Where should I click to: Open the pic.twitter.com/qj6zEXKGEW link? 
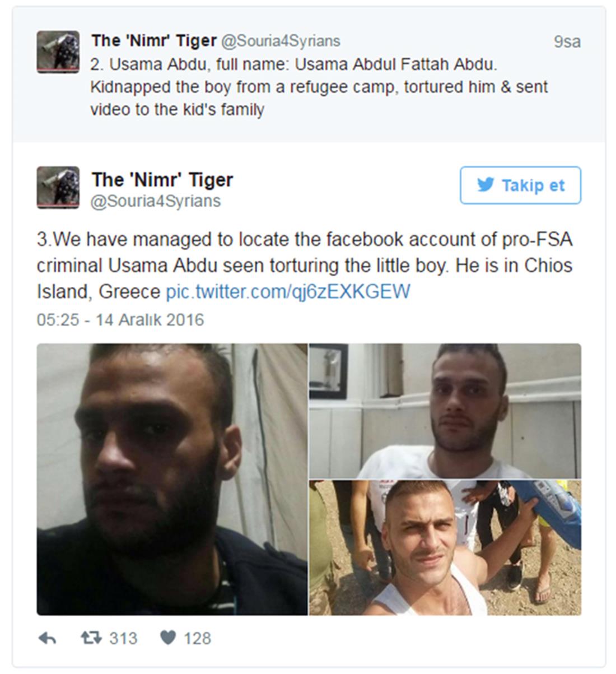point(288,291)
